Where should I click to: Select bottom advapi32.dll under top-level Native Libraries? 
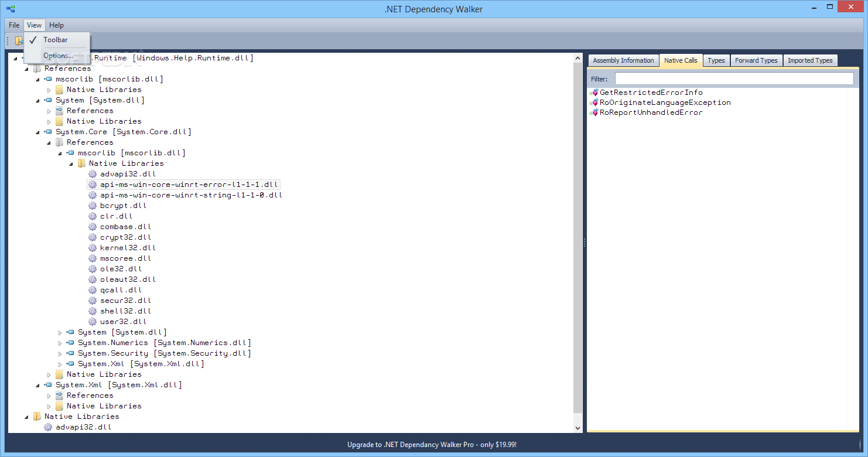(84, 427)
